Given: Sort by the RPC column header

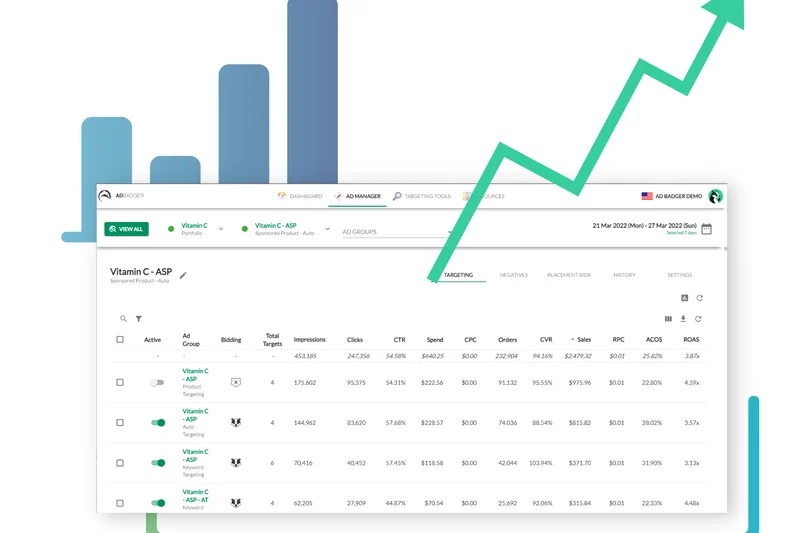Looking at the screenshot, I should pos(618,339).
